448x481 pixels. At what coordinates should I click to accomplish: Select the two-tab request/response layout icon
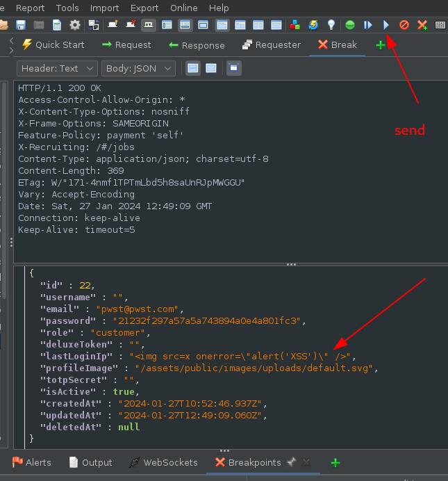240,25
